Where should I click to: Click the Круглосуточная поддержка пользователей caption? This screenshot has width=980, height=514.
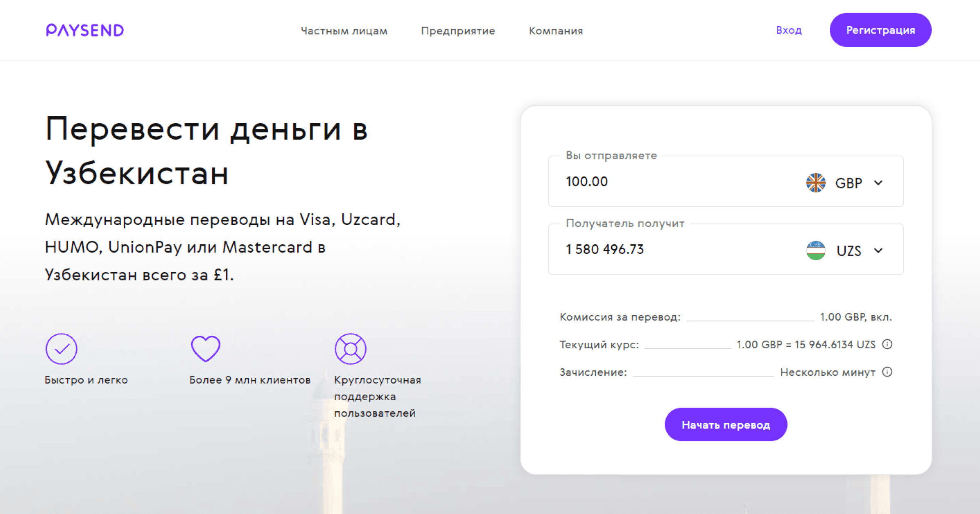point(377,397)
